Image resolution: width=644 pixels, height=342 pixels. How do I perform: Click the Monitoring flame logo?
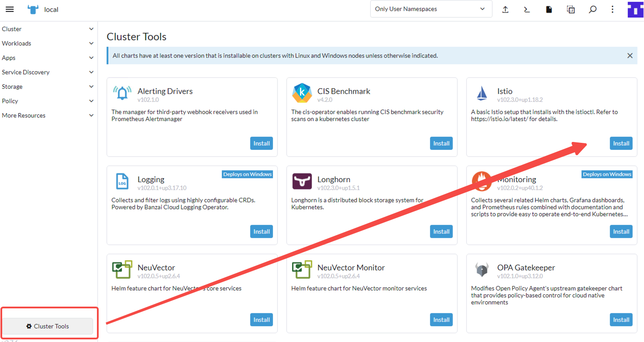[x=482, y=181]
